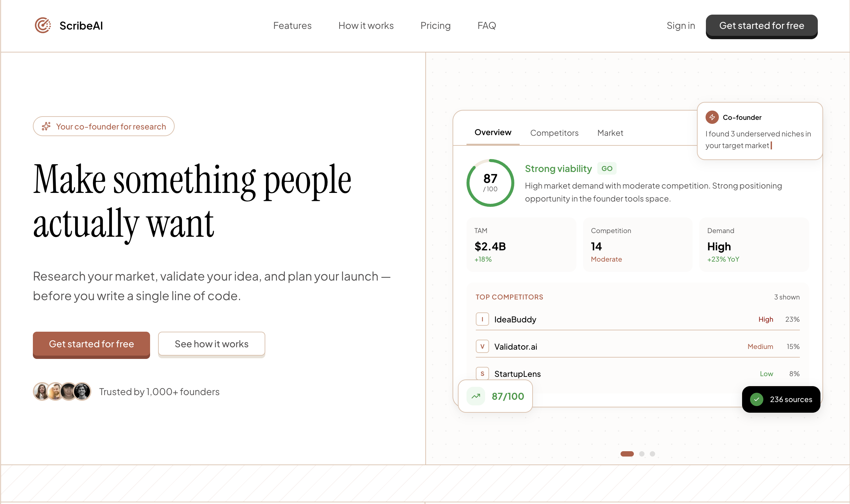Viewport: 850px width, 504px height.
Task: Click the trending arrow icon beside 87/100
Action: (x=475, y=396)
